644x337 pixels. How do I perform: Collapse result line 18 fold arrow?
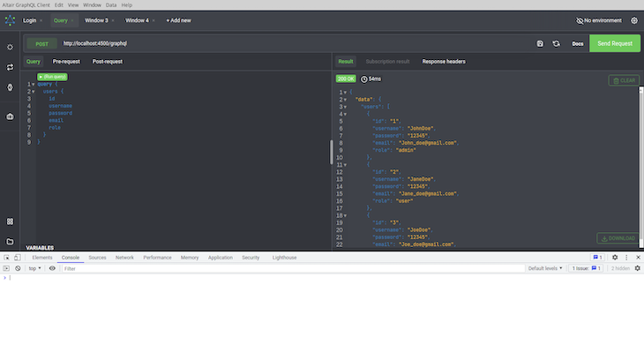click(345, 216)
